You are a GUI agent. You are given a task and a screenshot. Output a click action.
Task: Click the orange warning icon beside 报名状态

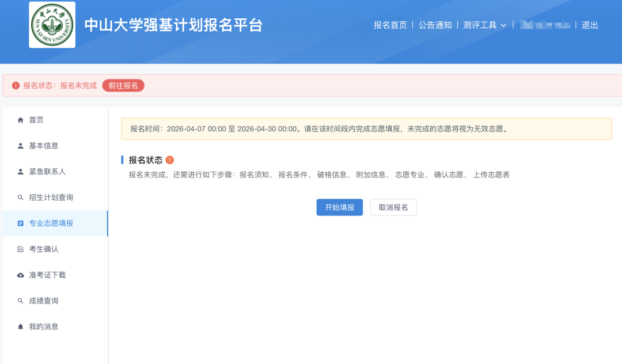point(169,159)
